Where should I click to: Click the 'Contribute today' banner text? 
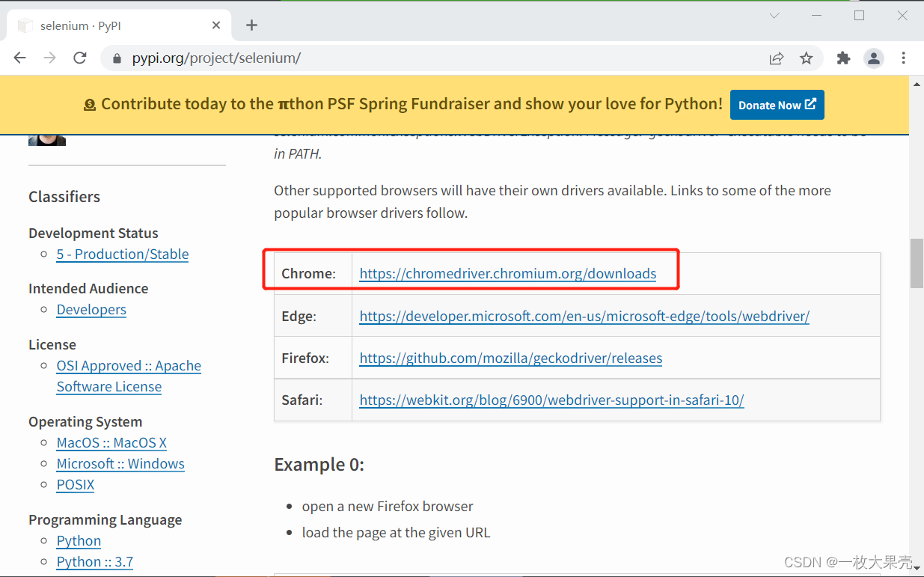[x=412, y=104]
